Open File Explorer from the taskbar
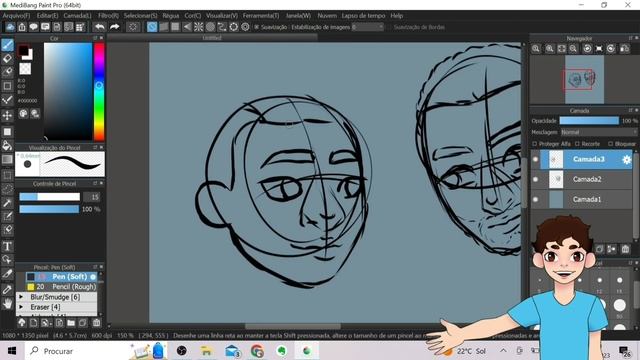This screenshot has height=360, width=640. pos(207,351)
